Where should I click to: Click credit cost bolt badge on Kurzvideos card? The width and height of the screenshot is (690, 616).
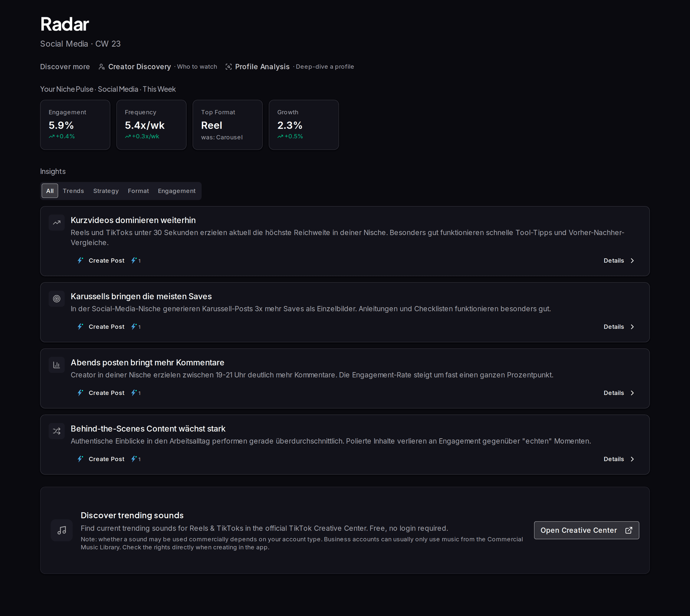(136, 261)
